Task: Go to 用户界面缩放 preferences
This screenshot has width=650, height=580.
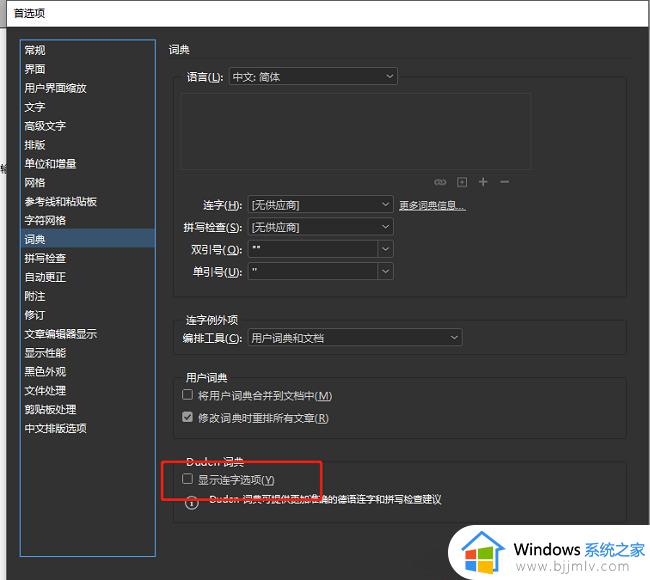Action: 87,88
